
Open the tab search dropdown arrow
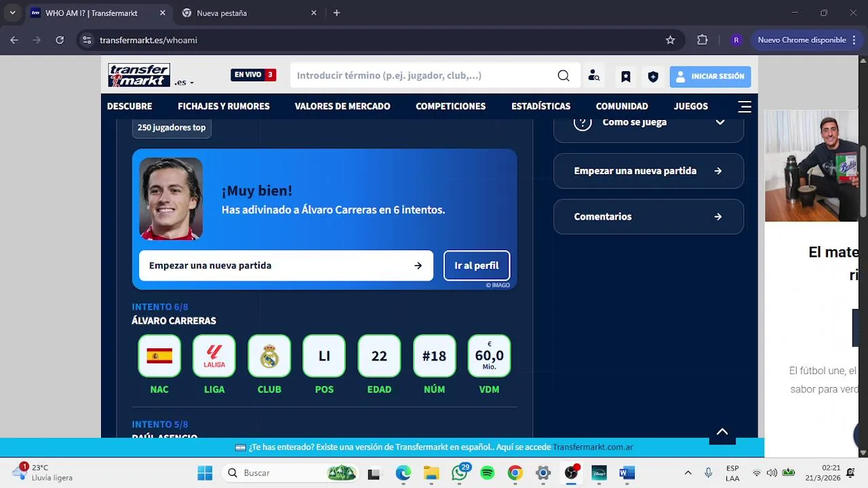coord(12,13)
